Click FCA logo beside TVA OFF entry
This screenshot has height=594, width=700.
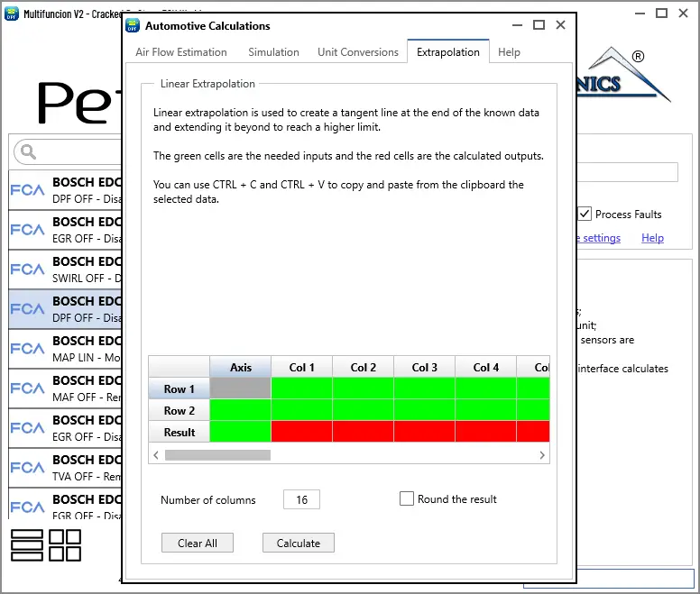27,468
